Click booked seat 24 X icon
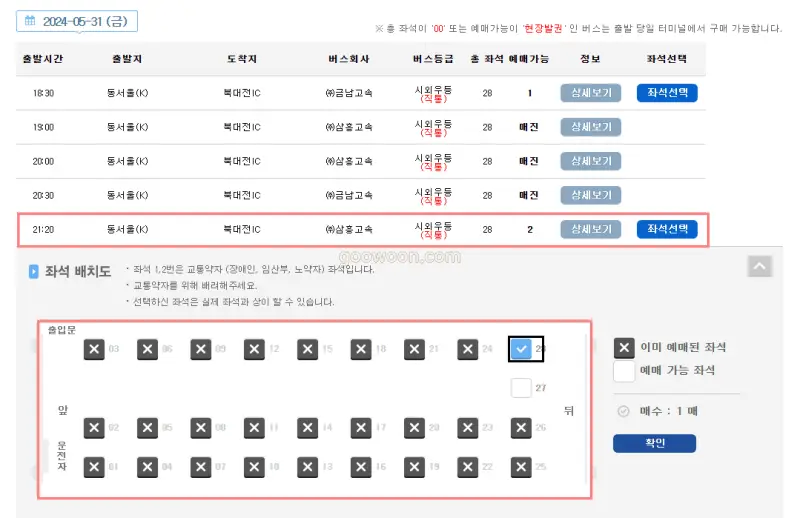Screen dimensions: 800x518 tap(467, 350)
